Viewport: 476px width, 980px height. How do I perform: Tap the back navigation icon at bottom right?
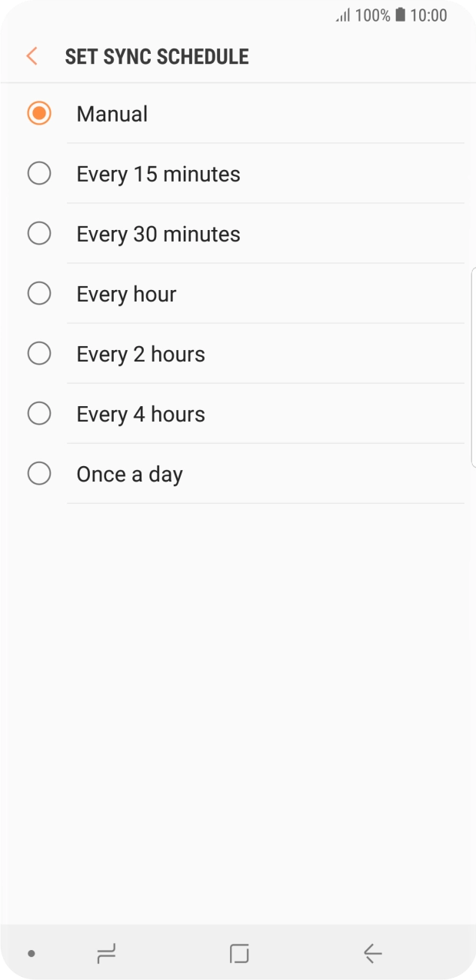372,953
